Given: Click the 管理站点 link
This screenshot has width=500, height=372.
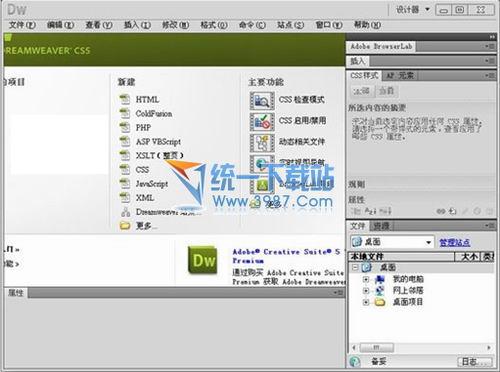Looking at the screenshot, I should pos(455,242).
